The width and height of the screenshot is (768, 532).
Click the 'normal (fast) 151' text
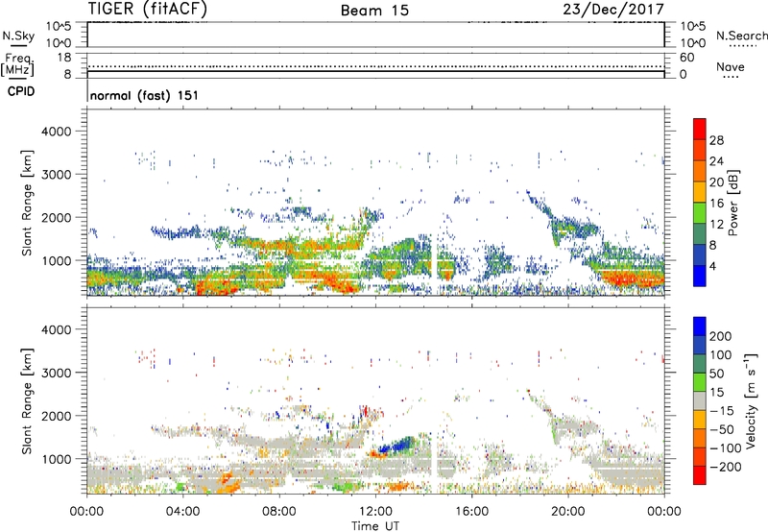tap(144, 95)
